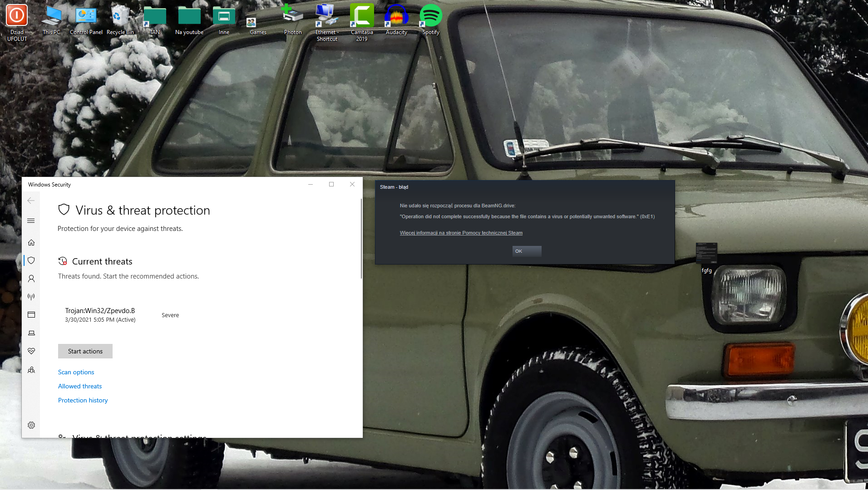Viewport: 868px width, 490px height.
Task: Open Device performance & health sidebar icon
Action: (31, 351)
